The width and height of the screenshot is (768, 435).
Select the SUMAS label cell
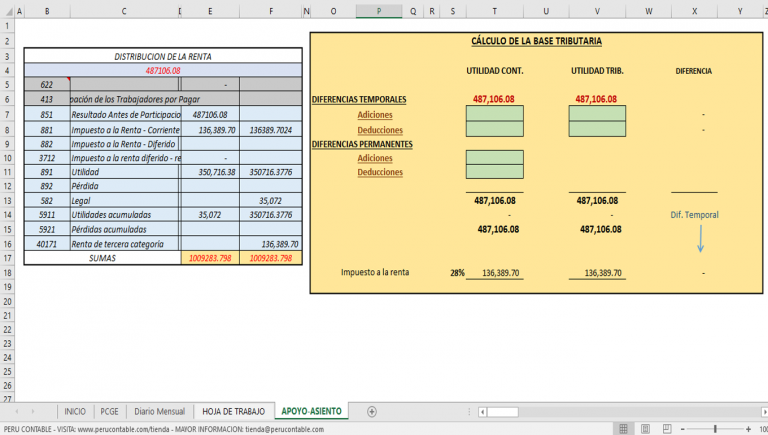(x=102, y=258)
